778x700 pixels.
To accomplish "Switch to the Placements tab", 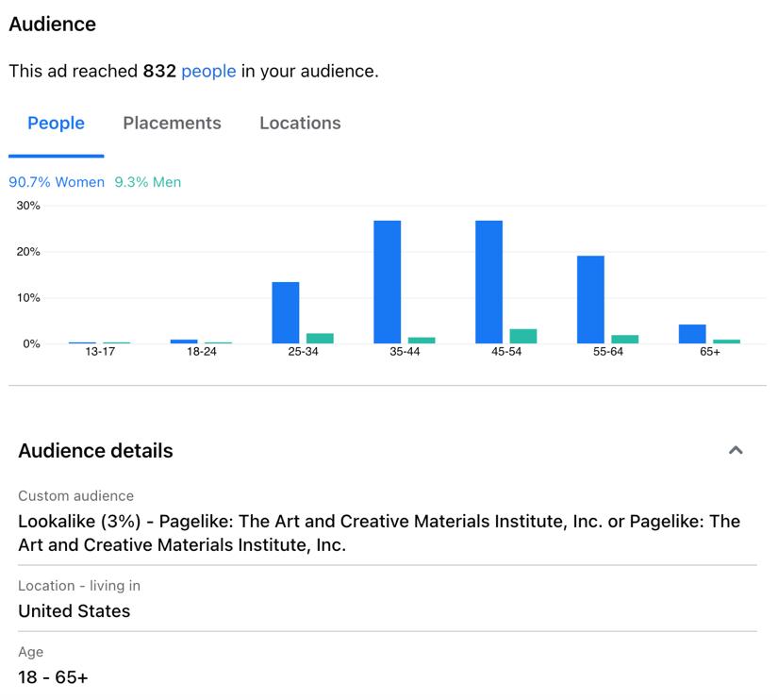I will coord(172,124).
